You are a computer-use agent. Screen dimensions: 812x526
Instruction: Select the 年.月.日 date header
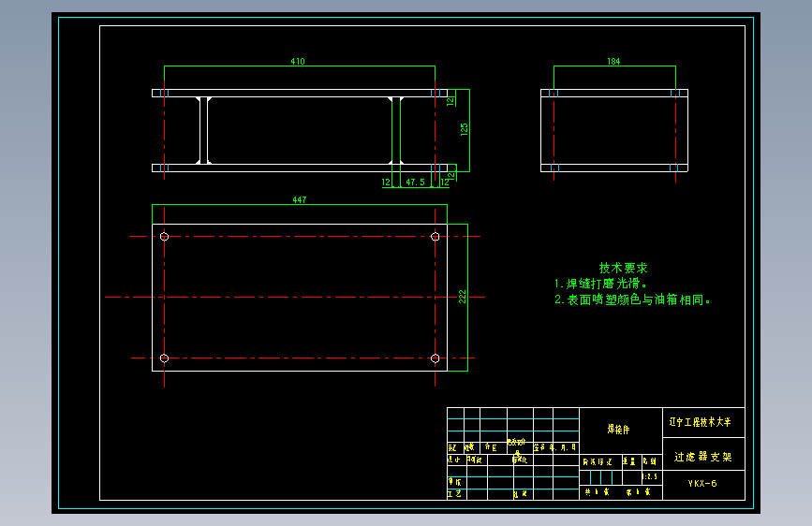coord(563,447)
